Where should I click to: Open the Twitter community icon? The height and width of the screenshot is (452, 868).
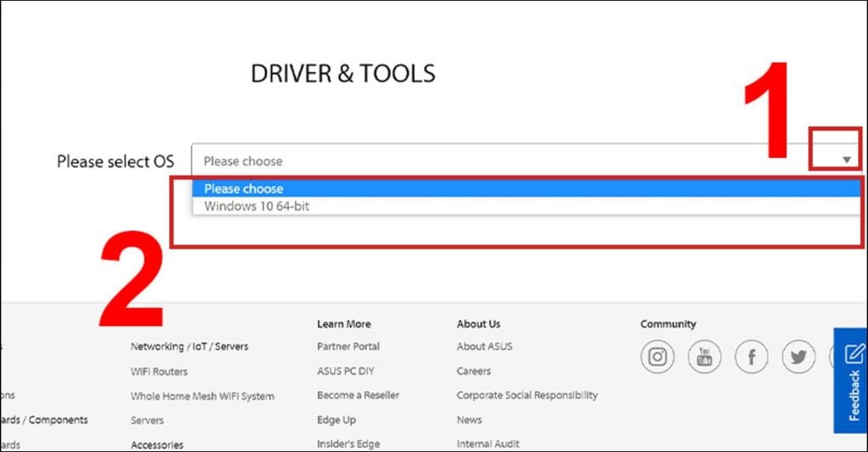point(798,357)
